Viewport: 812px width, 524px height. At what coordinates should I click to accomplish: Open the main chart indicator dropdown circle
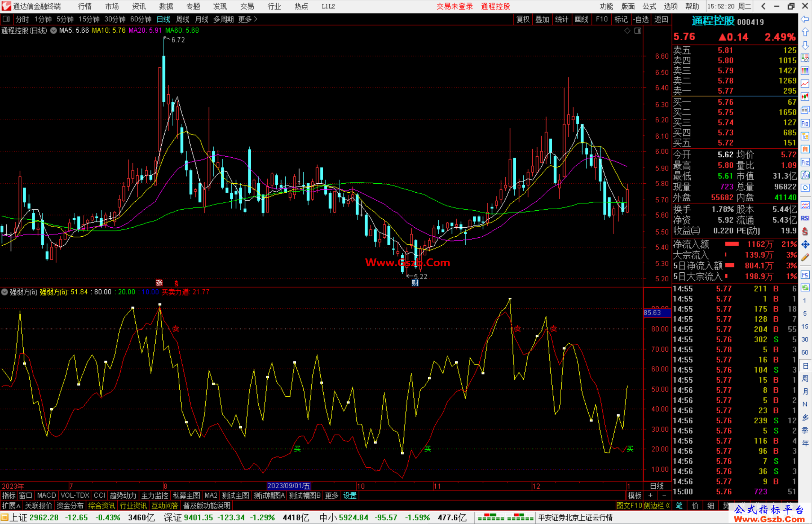coord(54,30)
